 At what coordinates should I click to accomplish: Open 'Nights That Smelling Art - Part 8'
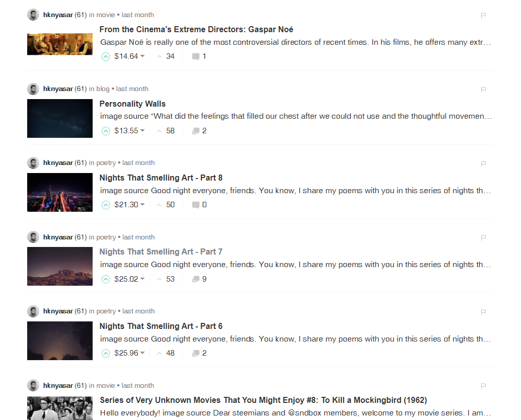[x=161, y=178]
